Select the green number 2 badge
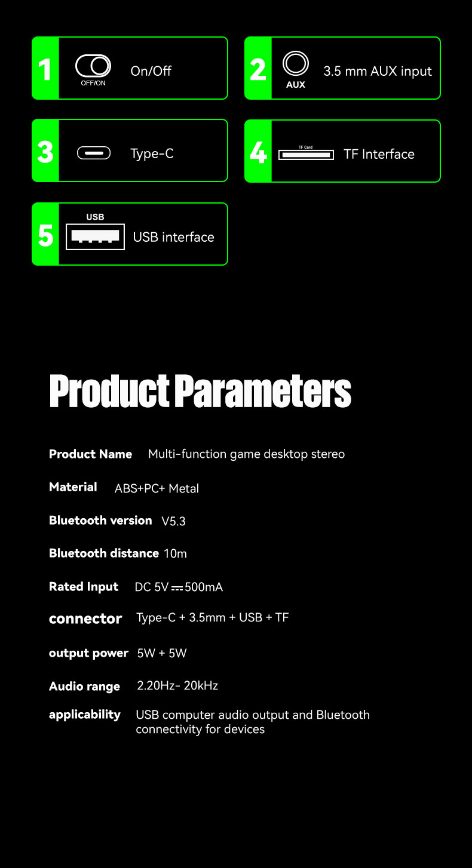The height and width of the screenshot is (868, 472). 258,69
